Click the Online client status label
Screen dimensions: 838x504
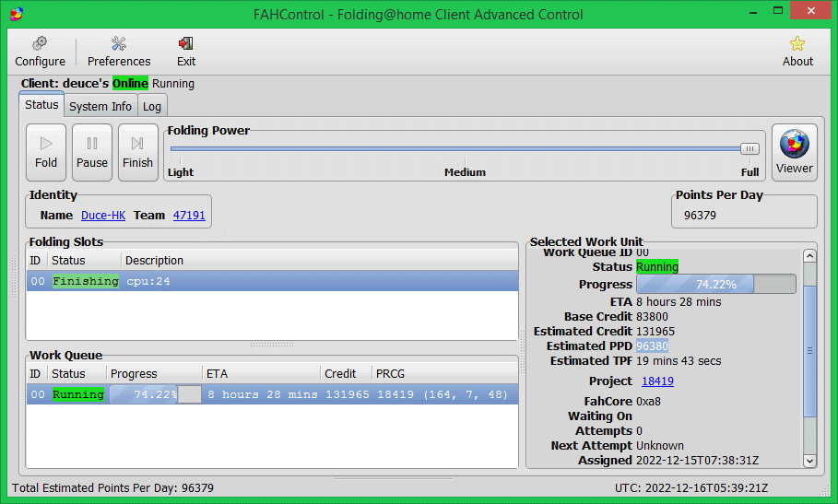tap(130, 83)
